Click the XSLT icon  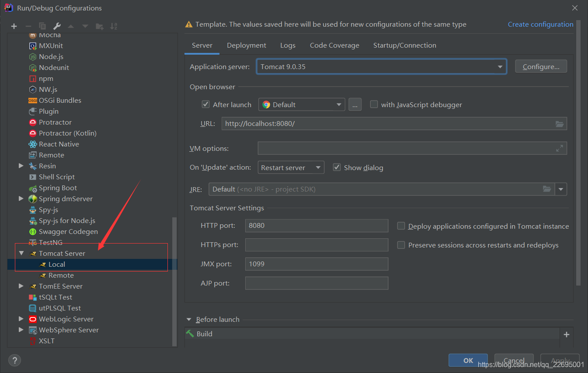point(33,341)
